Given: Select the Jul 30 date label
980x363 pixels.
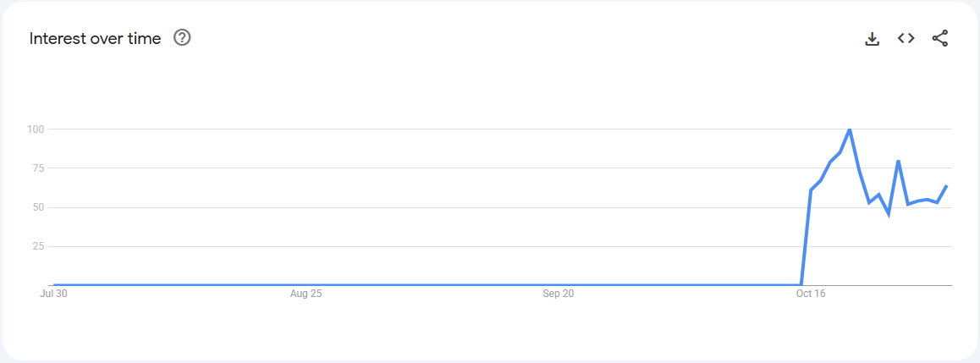Looking at the screenshot, I should [53, 294].
